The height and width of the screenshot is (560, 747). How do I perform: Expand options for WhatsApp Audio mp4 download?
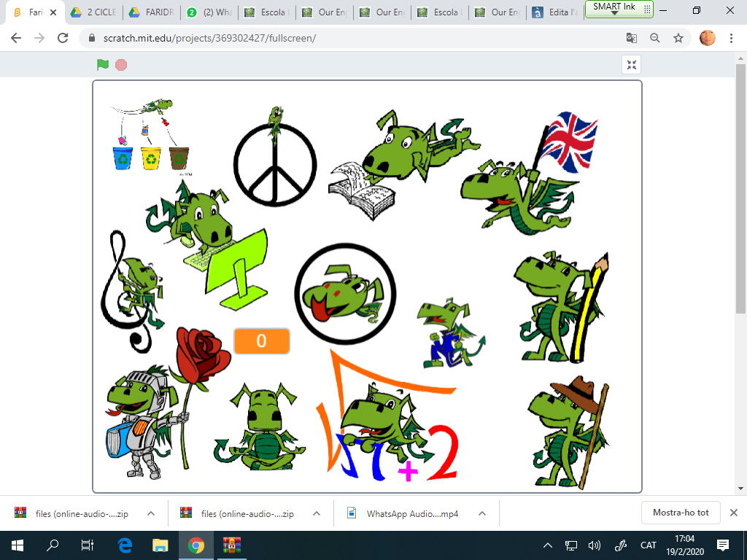482,513
